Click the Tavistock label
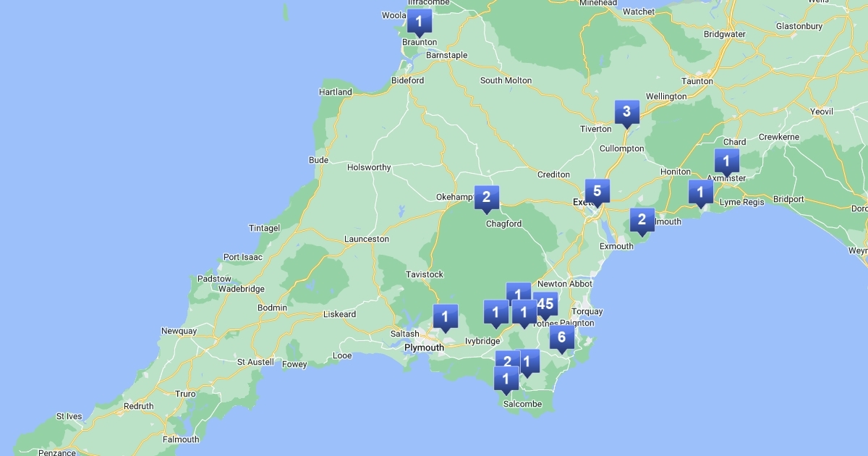Screen dimensions: 868x456 [x=425, y=274]
